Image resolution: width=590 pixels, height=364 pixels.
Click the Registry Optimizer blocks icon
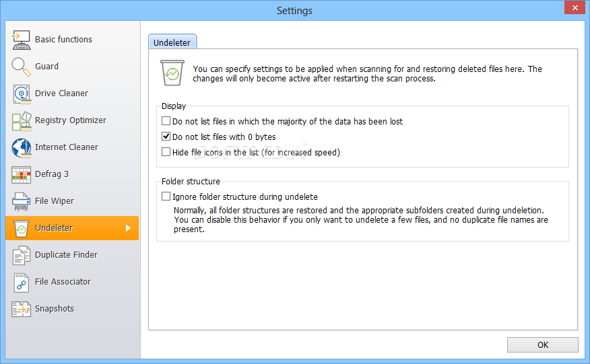click(21, 120)
